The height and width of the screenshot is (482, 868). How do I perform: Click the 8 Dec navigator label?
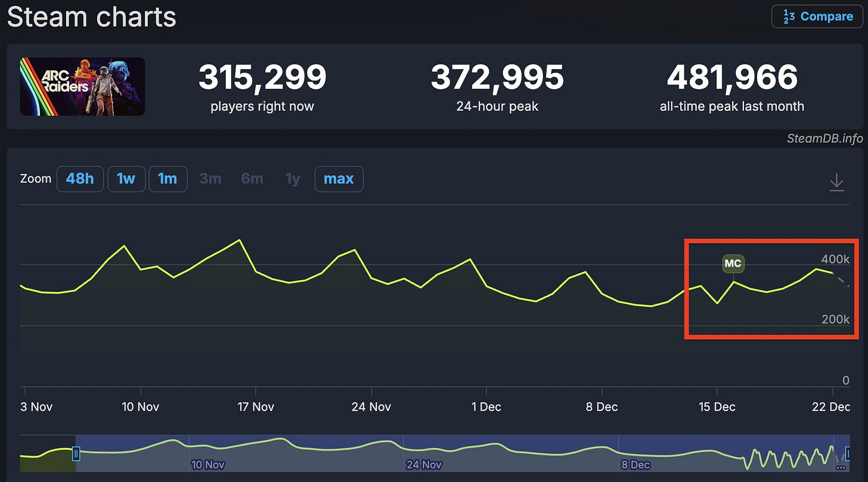click(635, 464)
